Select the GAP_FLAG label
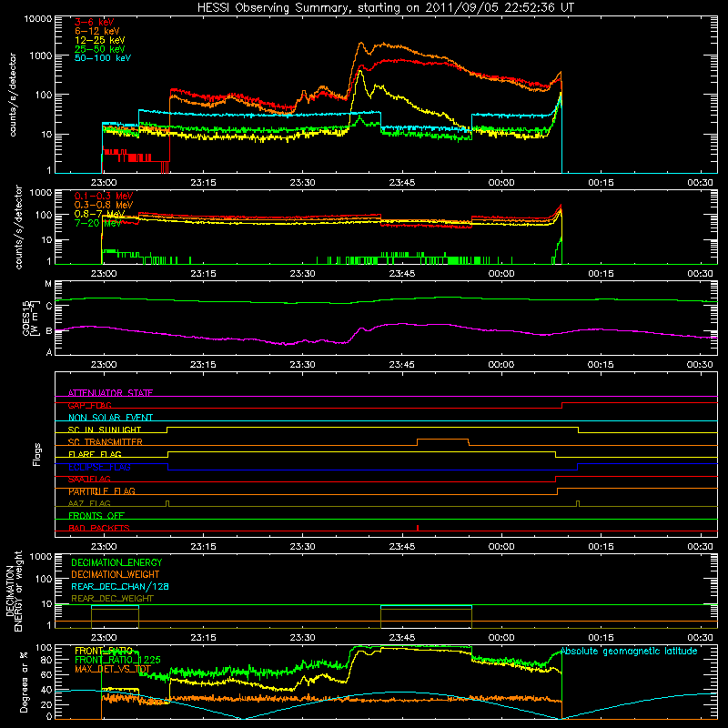 tap(89, 405)
